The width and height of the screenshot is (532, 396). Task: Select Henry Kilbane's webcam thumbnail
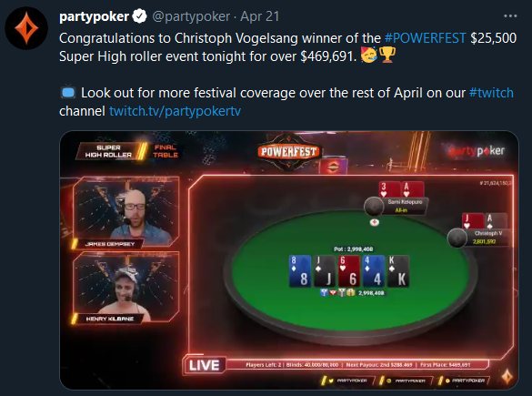[x=126, y=288]
